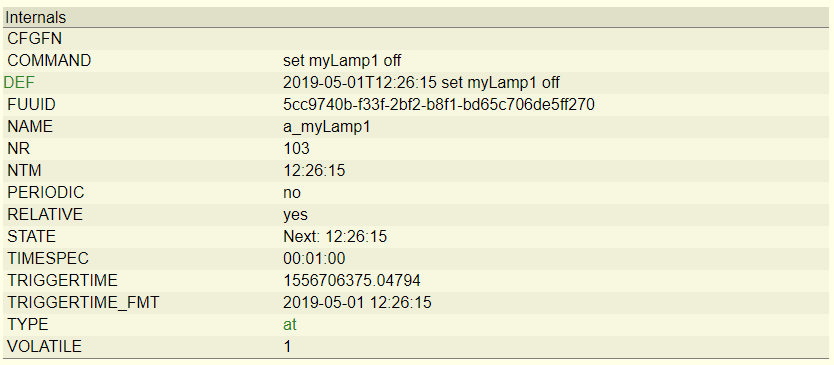Click the TIMESPEC value 00:01:00

coord(314,259)
